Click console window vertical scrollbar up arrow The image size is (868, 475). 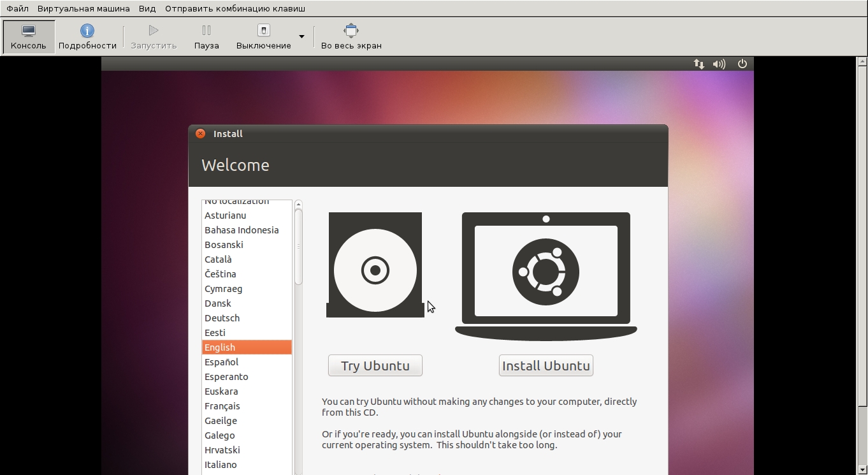(x=862, y=61)
